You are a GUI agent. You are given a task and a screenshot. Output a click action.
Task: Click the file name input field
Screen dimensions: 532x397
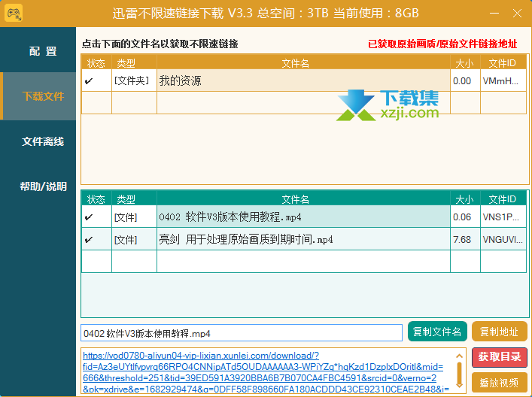pos(242,333)
